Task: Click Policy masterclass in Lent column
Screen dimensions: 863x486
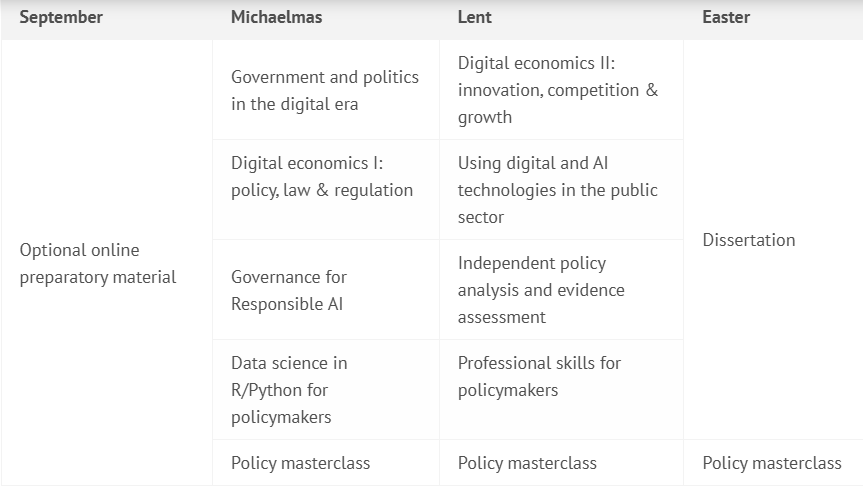Action: pos(527,463)
